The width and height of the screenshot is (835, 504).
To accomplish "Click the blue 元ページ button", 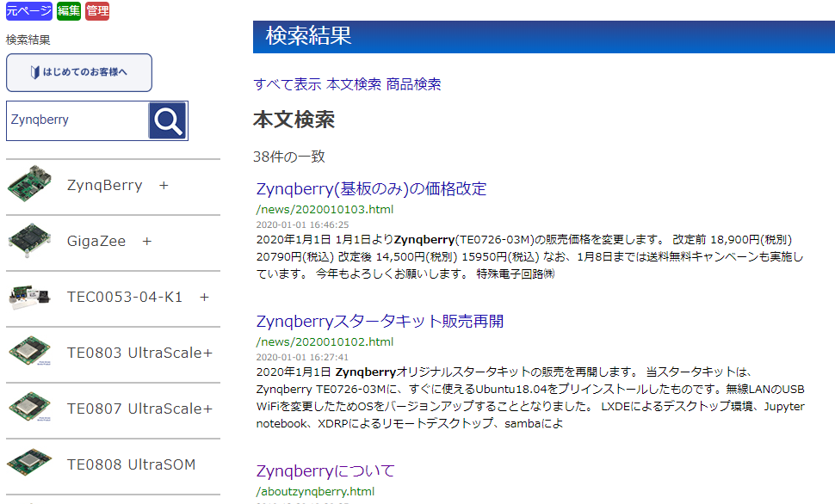I will (x=28, y=11).
